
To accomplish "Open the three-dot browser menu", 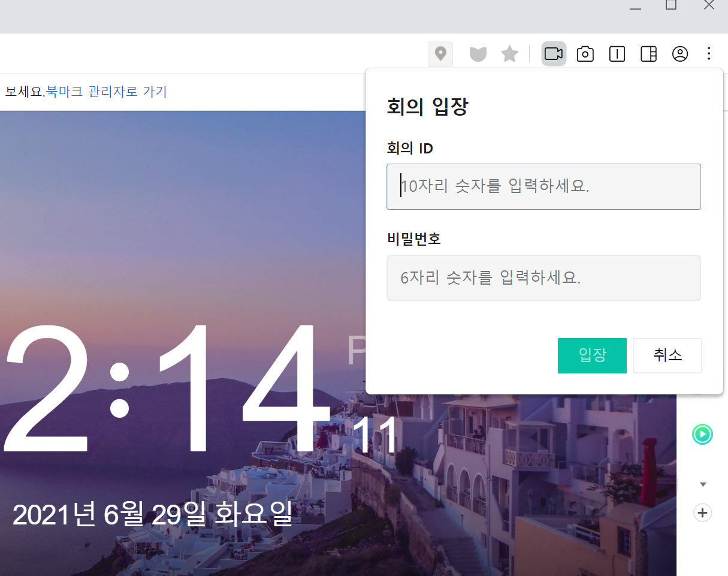I will click(x=709, y=54).
